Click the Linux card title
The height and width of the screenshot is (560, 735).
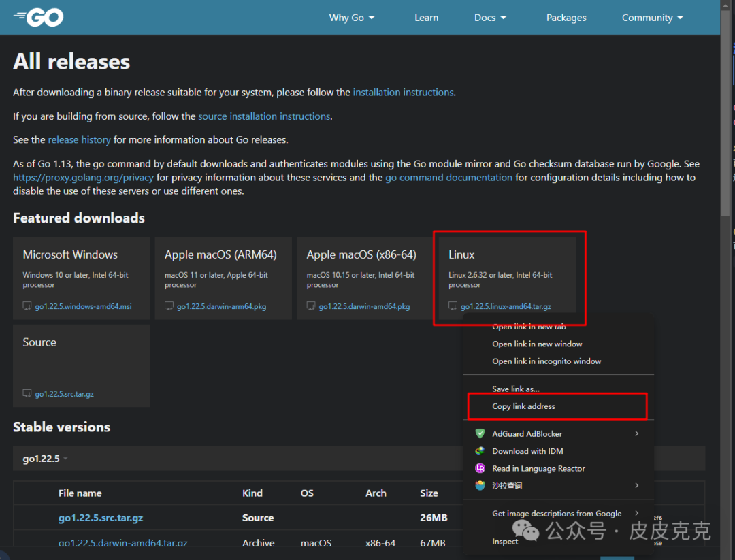(x=461, y=254)
